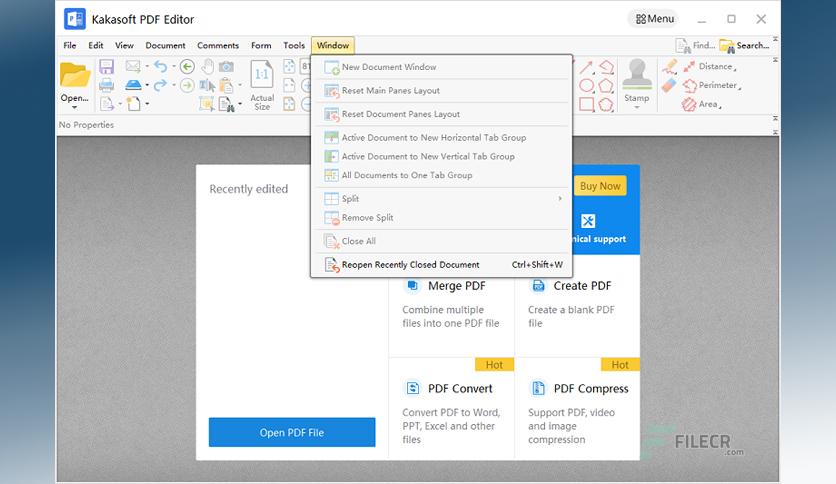Image resolution: width=836 pixels, height=484 pixels.
Task: Click the Save floppy disk icon
Action: click(x=107, y=67)
